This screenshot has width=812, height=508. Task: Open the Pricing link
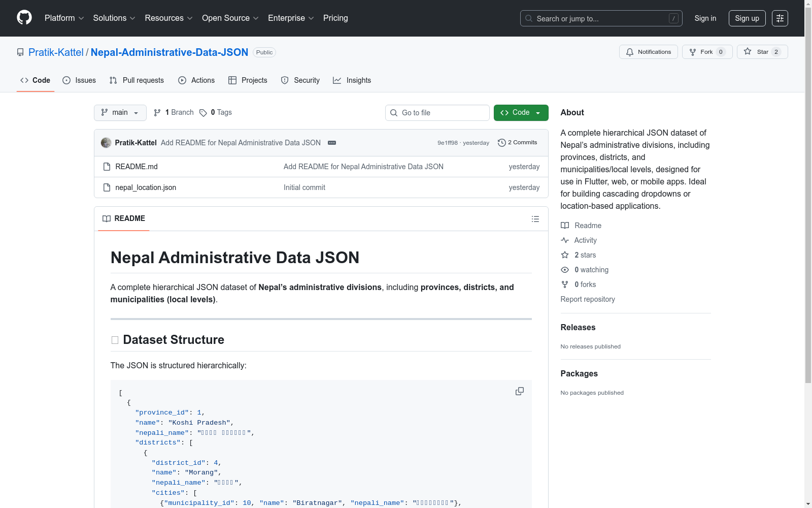[335, 18]
